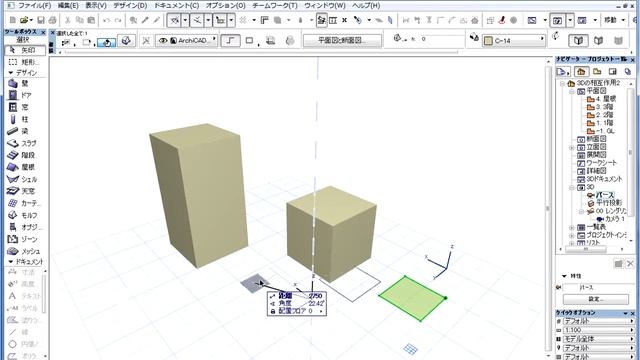Click the 距離 value 2750 in tracker

(315, 296)
